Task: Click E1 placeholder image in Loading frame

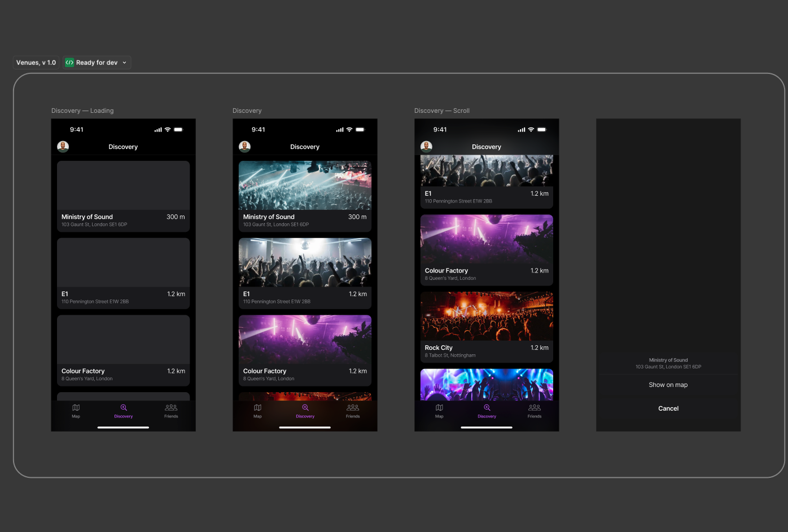Action: pyautogui.click(x=123, y=262)
